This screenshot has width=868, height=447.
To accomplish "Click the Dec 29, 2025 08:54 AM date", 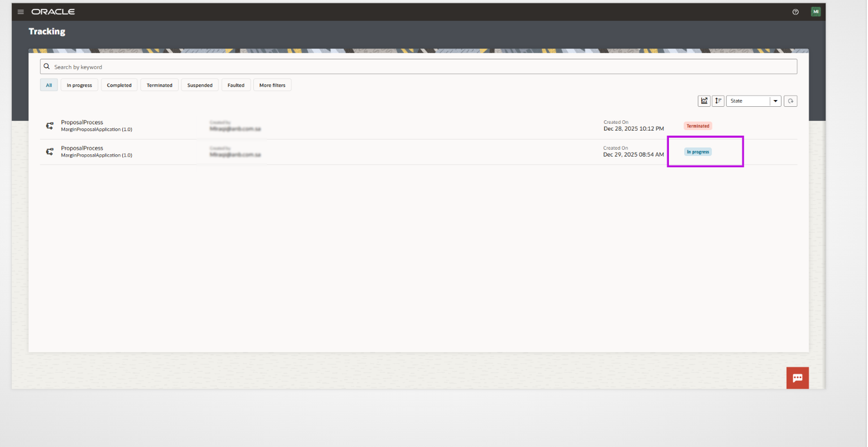I will (x=633, y=155).
